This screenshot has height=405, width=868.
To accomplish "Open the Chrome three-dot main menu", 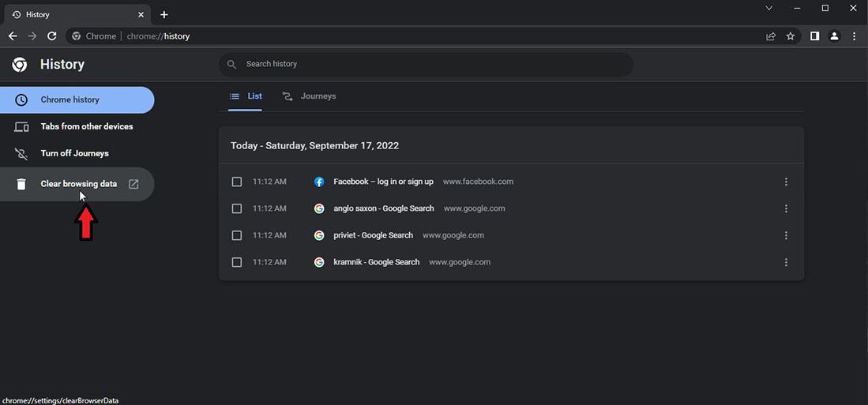I will click(x=855, y=36).
